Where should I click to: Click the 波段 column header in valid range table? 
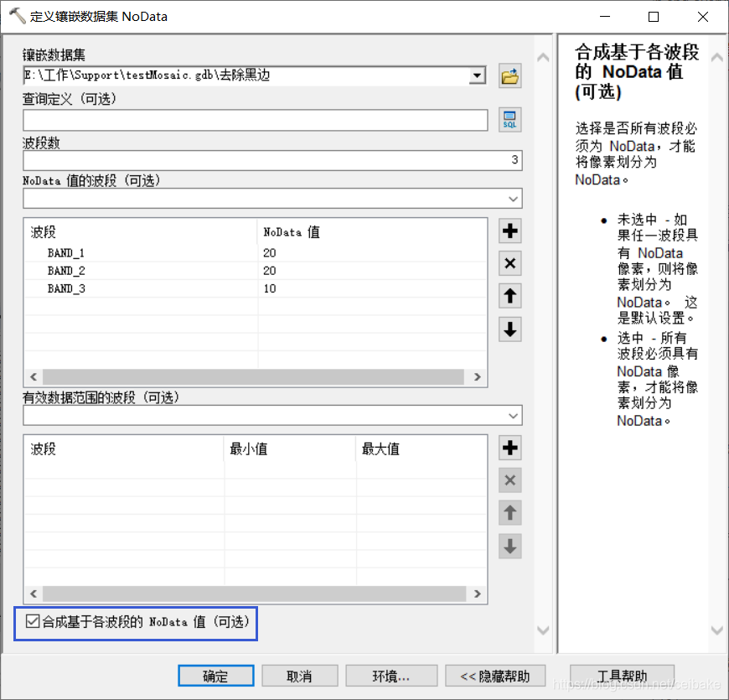tap(124, 449)
